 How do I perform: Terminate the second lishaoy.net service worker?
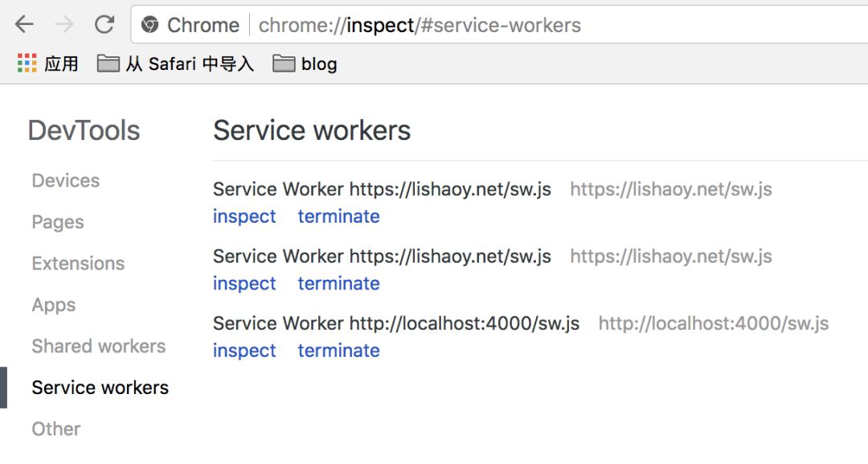click(338, 283)
